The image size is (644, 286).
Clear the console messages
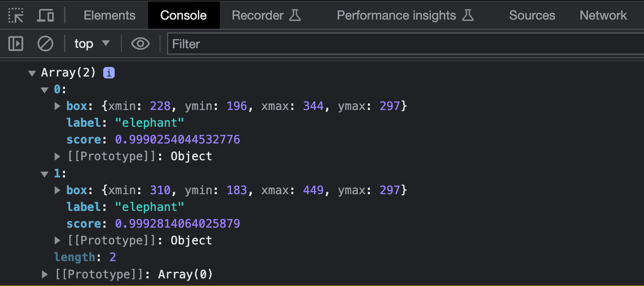pyautogui.click(x=45, y=44)
